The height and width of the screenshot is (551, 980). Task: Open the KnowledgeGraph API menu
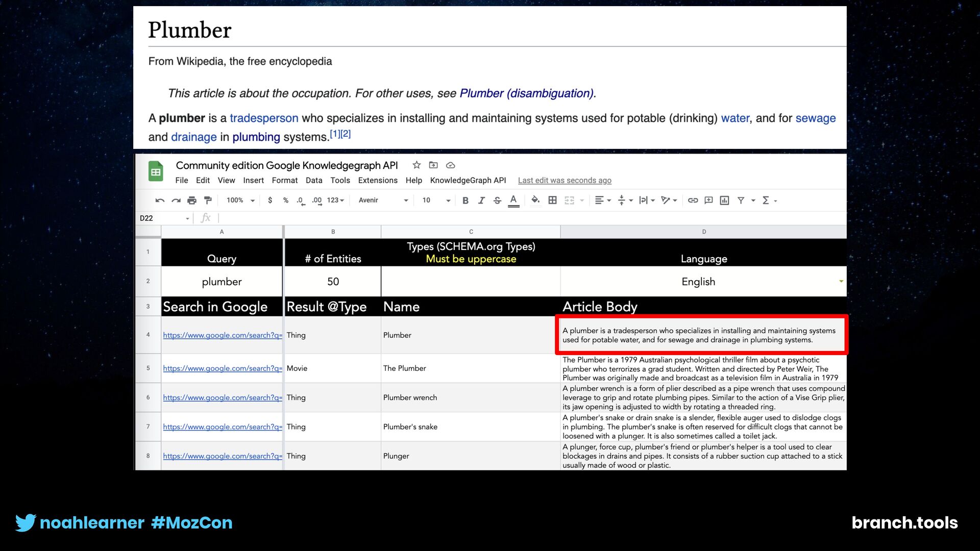tap(468, 181)
